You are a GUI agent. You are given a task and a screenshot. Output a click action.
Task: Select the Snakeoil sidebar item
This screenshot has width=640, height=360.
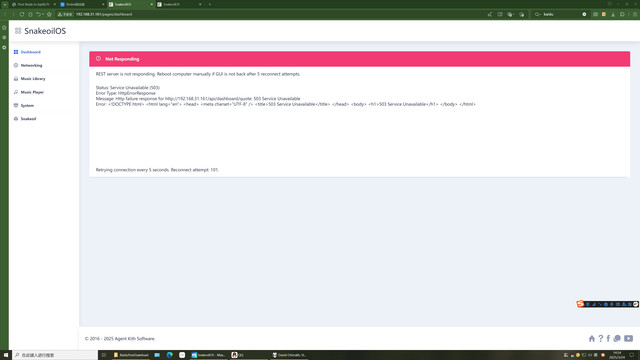28,119
